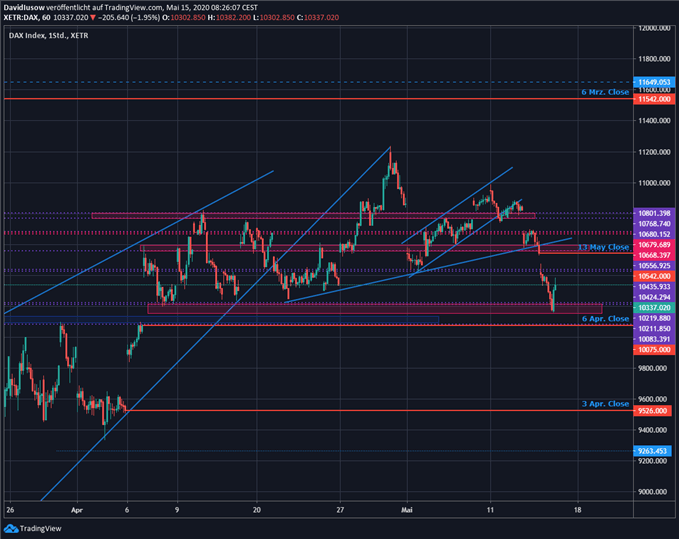Click the red down-arrow change indicator
The width and height of the screenshot is (679, 539).
(x=92, y=18)
